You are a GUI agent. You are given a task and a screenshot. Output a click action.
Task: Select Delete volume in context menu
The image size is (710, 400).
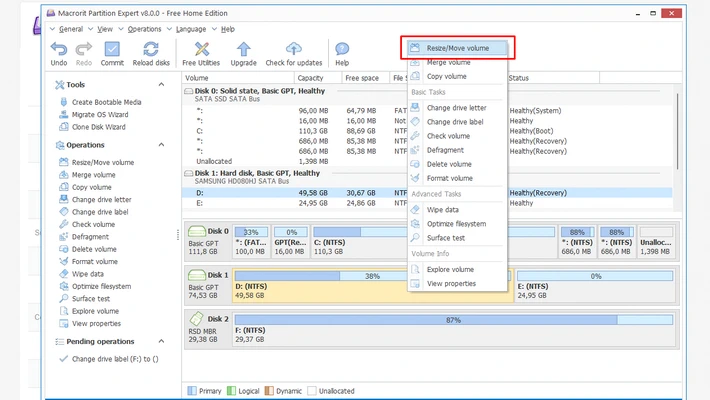pyautogui.click(x=457, y=164)
